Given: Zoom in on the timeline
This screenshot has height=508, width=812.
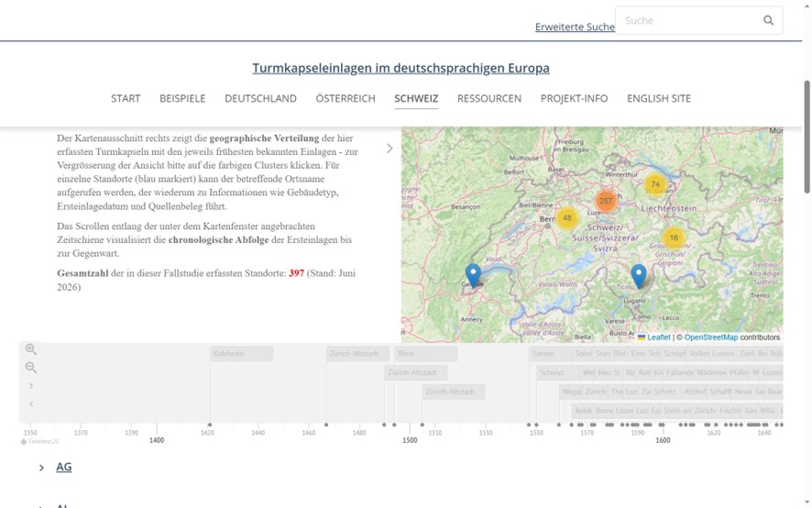Looking at the screenshot, I should pyautogui.click(x=30, y=348).
